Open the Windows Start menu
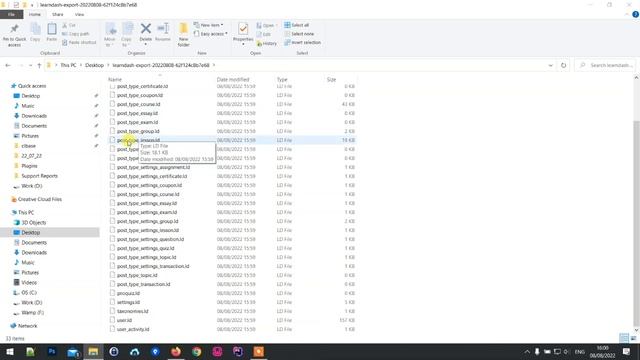The width and height of the screenshot is (640, 360). 10,351
